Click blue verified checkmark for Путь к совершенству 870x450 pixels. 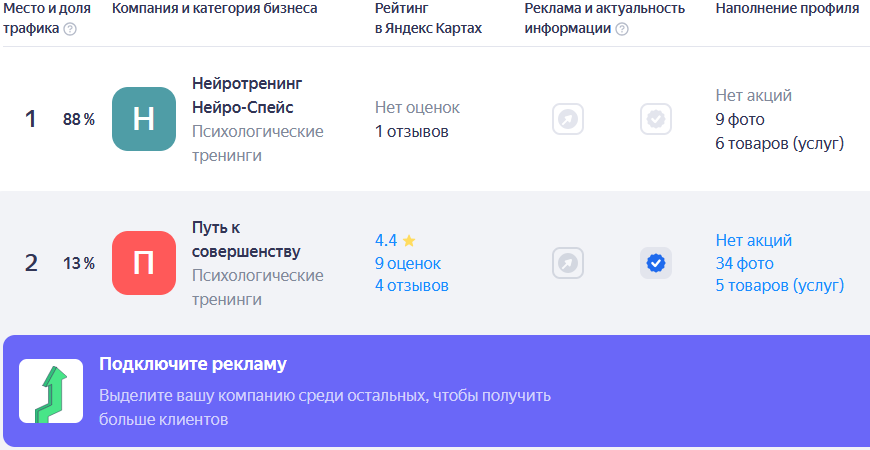(656, 263)
